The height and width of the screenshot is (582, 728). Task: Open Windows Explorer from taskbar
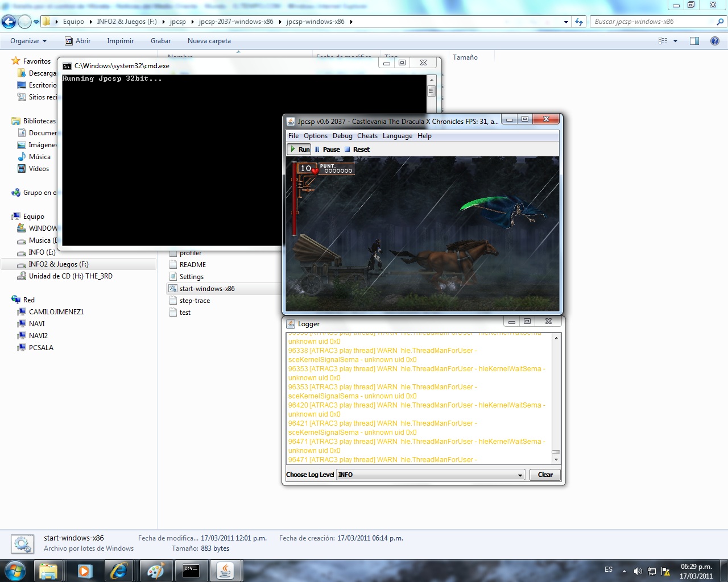click(48, 571)
